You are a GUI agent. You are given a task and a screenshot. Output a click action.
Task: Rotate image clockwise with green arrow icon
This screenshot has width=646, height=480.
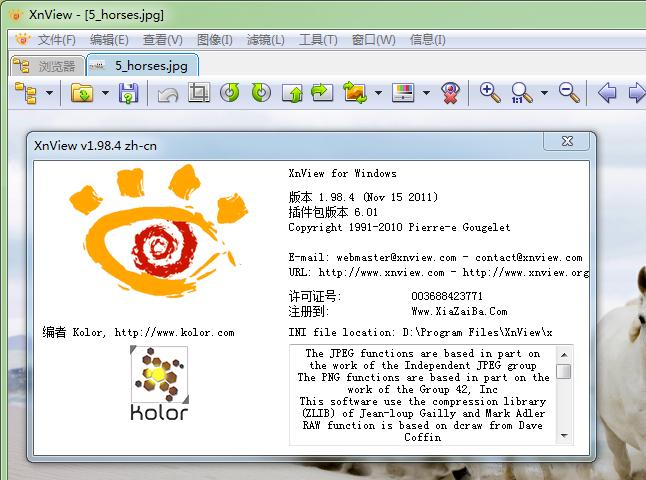pos(260,93)
